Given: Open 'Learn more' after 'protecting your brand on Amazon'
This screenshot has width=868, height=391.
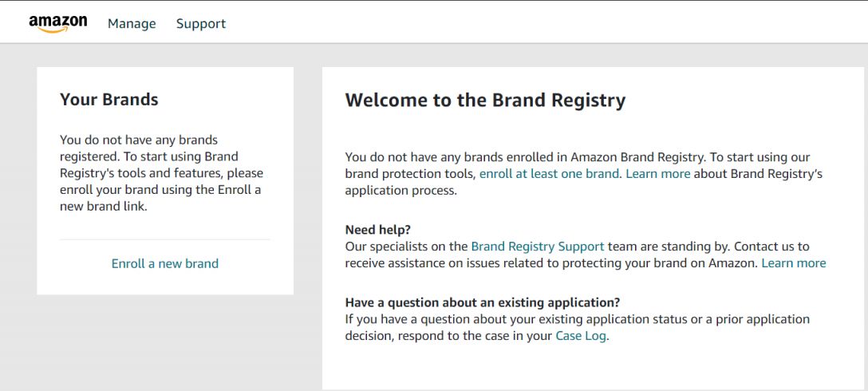Looking at the screenshot, I should [793, 263].
